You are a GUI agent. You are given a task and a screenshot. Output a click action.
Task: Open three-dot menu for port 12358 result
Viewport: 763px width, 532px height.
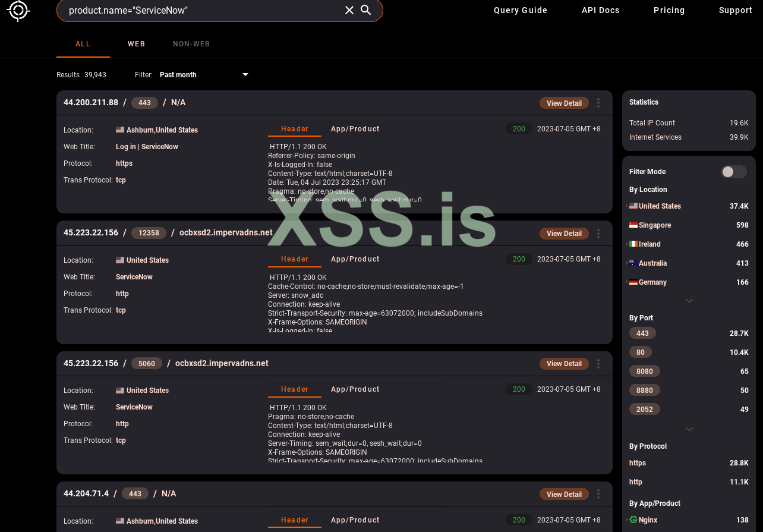598,233
